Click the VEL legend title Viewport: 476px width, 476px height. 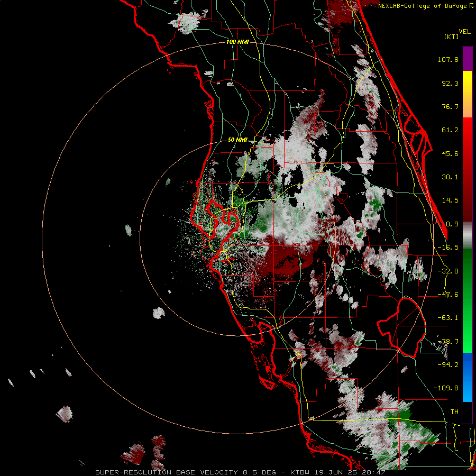coord(464,32)
